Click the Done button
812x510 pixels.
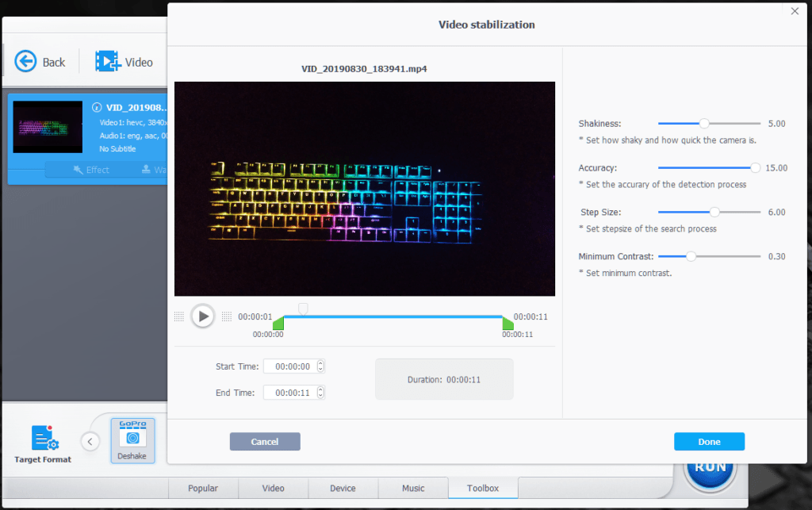(709, 442)
